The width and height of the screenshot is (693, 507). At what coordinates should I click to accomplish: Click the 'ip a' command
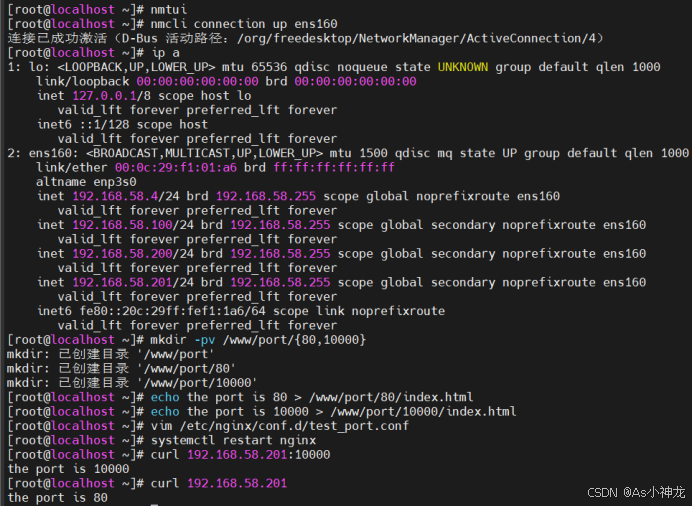tap(165, 53)
